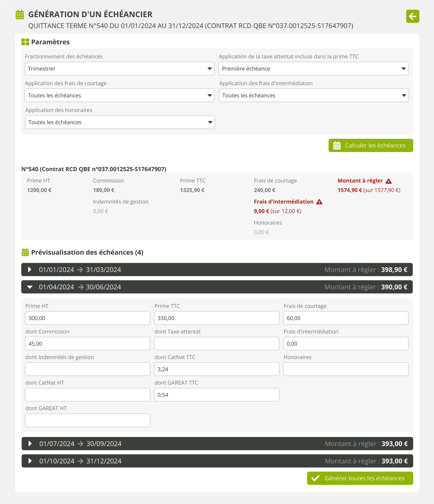Image resolution: width=434 pixels, height=504 pixels.
Task: Click the Générer toutes les échéances button
Action: pyautogui.click(x=360, y=478)
